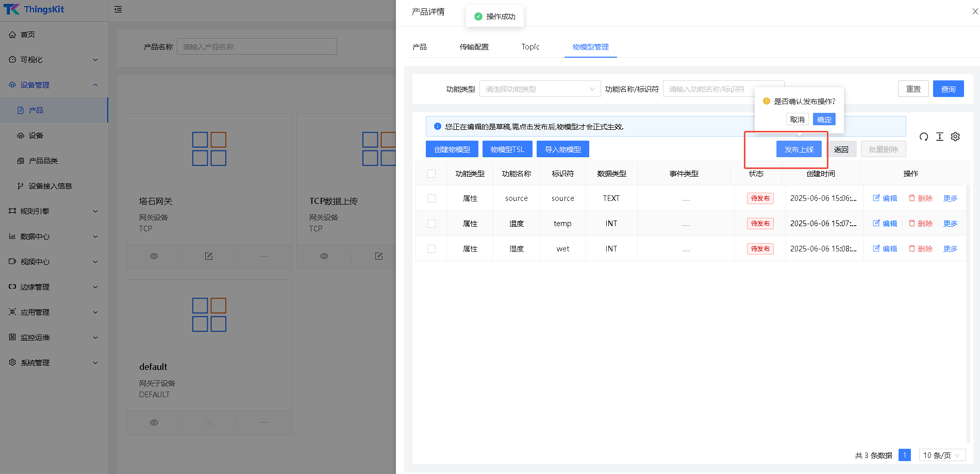The width and height of the screenshot is (980, 474).
Task: Confirm the publish popup with 确定
Action: click(x=824, y=120)
